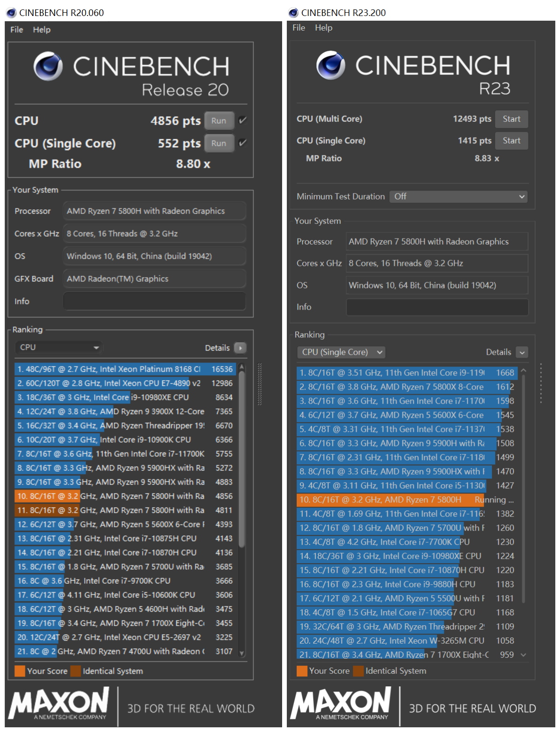Click the Cinebench R23 sphere logo
560x732 pixels.
[331, 65]
